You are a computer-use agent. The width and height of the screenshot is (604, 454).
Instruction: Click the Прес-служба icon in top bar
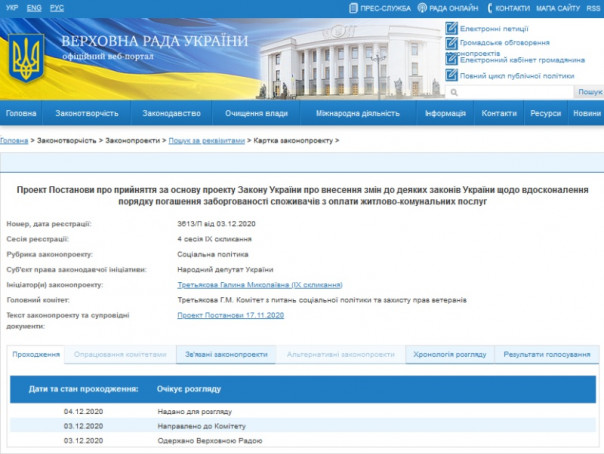coord(354,8)
